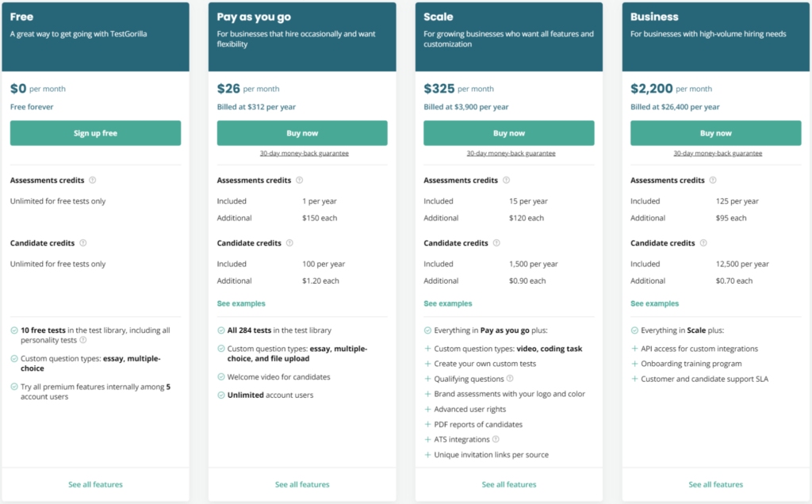Click the info icon next to '10 free tests'

coord(82,340)
